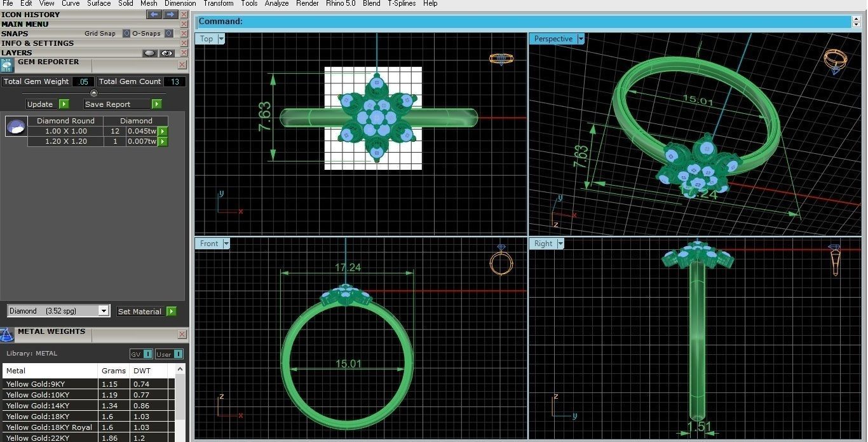Click green arrow beside Set Material
The width and height of the screenshot is (868, 442).
170,312
